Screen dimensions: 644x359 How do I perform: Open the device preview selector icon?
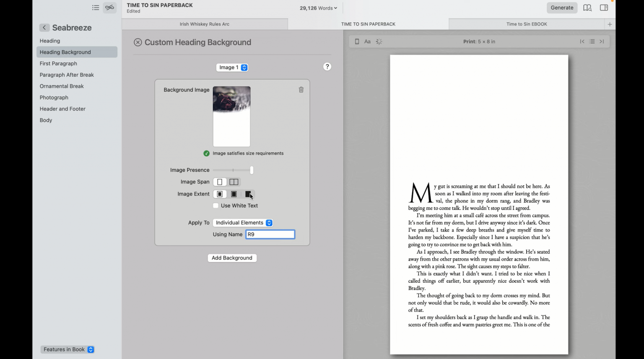357,41
